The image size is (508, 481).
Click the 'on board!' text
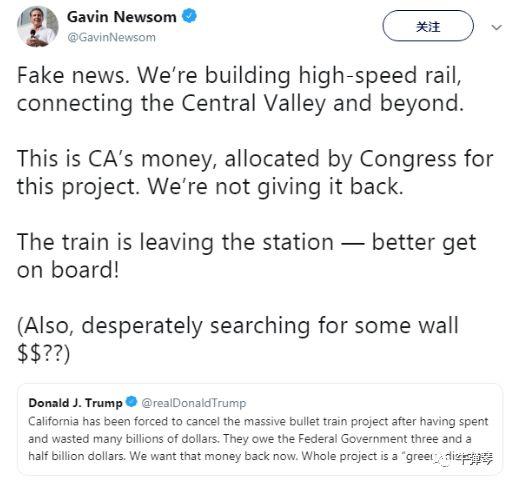(68, 270)
